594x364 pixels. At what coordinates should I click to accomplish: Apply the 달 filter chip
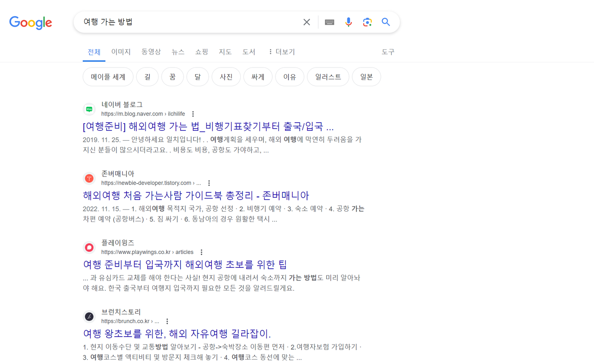198,77
